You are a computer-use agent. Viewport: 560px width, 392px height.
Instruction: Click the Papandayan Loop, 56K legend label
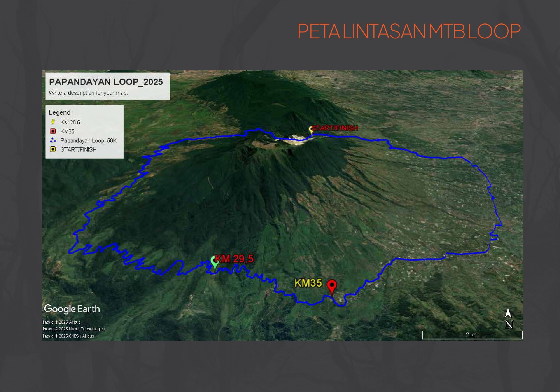pos(89,140)
